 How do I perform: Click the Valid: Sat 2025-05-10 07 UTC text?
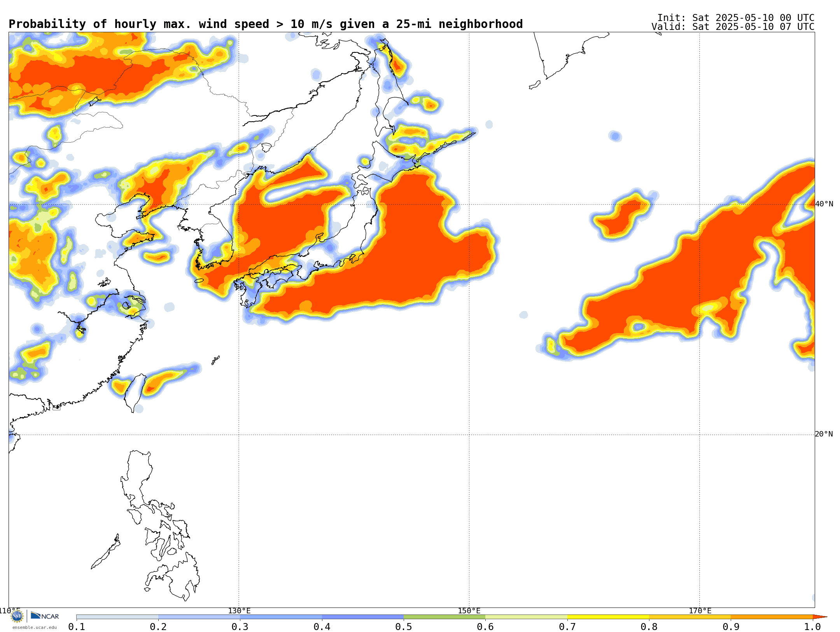[x=733, y=27]
